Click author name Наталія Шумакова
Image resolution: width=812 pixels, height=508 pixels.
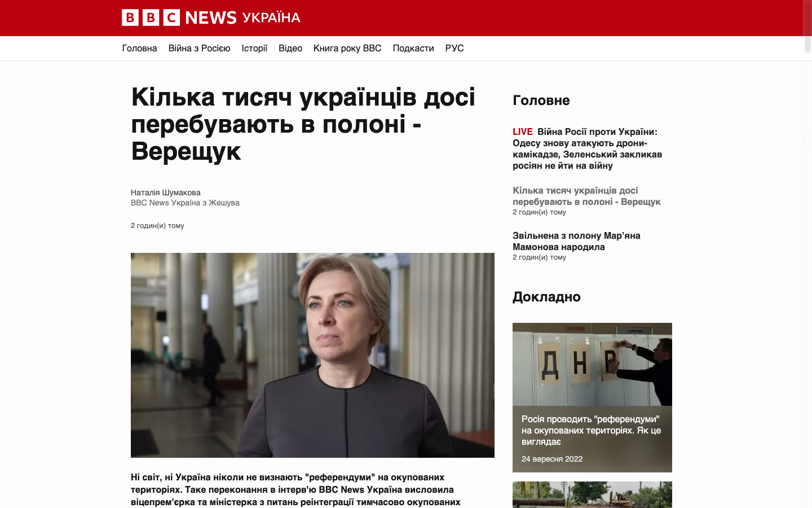pos(166,192)
